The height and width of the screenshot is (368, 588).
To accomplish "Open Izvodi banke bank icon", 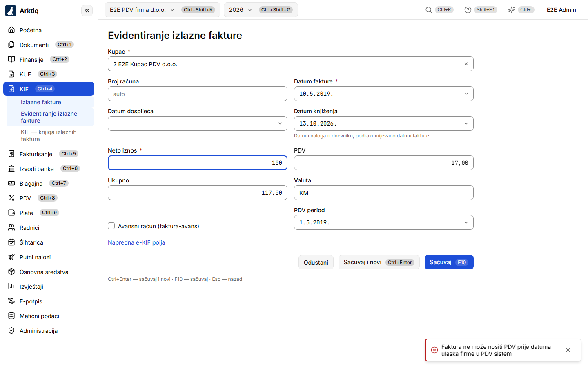I will click(x=11, y=168).
